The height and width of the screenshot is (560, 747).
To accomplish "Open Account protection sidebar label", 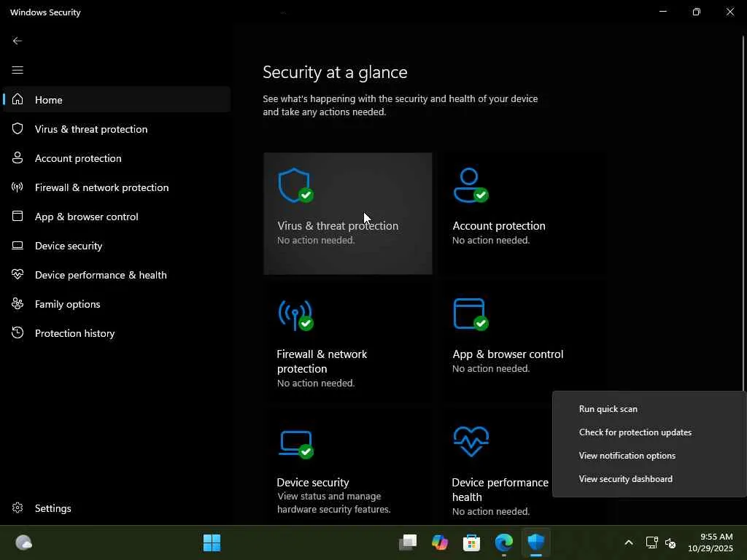I will pos(78,158).
